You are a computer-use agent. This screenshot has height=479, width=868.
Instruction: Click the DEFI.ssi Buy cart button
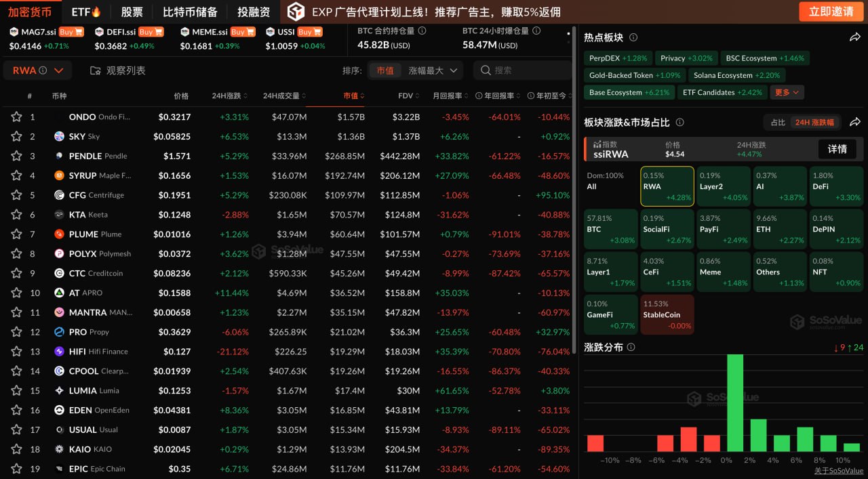tap(151, 32)
